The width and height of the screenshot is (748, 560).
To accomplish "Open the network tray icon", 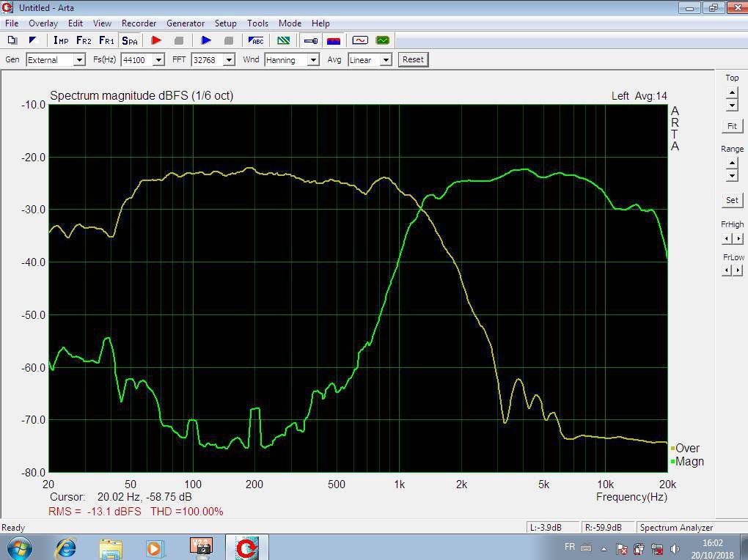I will [657, 549].
